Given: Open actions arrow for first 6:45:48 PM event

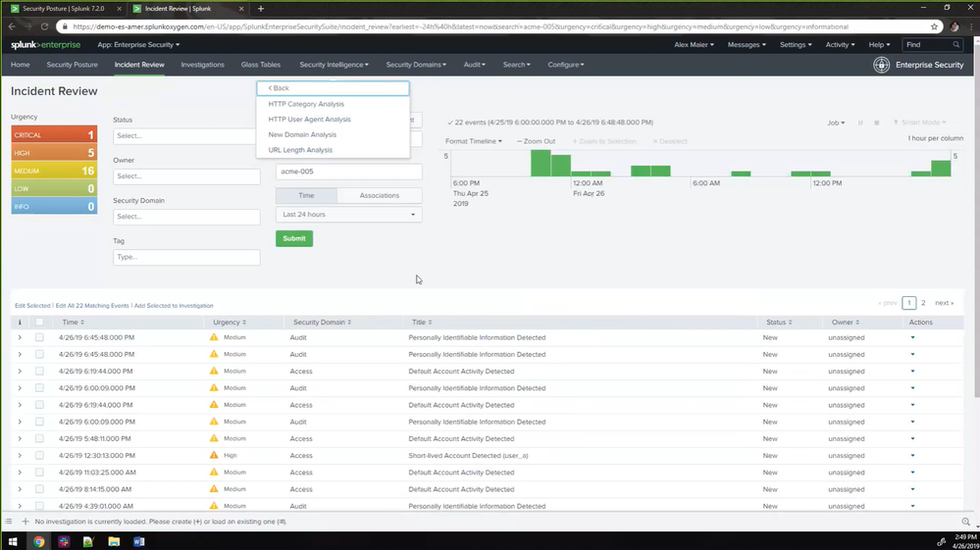Looking at the screenshot, I should coord(912,337).
